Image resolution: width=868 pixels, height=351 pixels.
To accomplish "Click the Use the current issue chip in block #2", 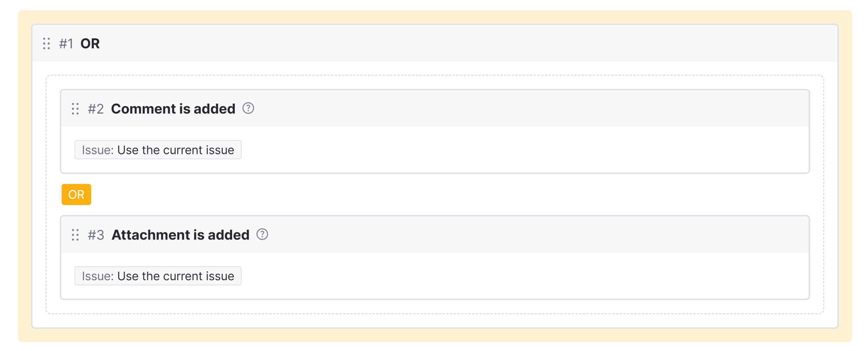I will [158, 150].
